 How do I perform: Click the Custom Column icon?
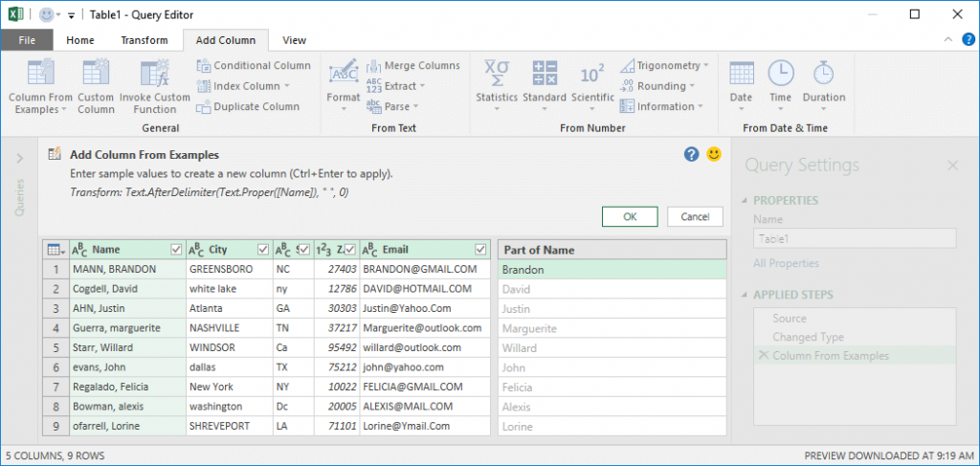[96, 75]
